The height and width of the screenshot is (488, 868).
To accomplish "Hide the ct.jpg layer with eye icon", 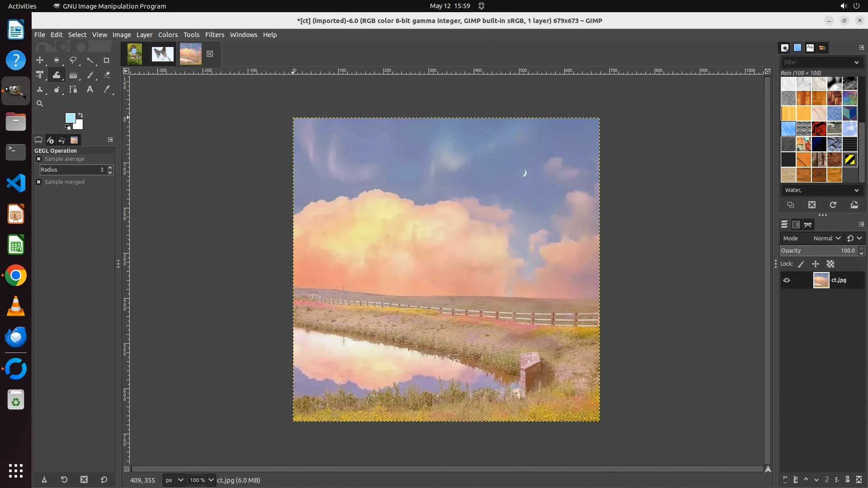I will point(787,280).
